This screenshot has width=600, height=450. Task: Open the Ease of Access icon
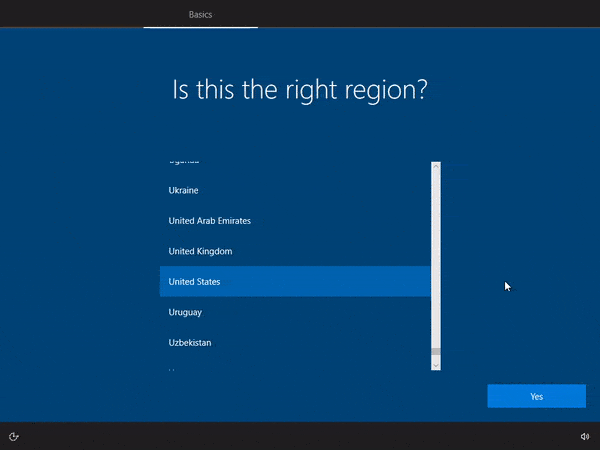coord(14,436)
